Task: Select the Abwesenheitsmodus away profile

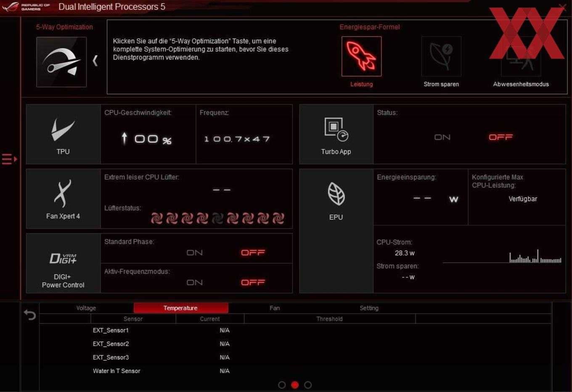Action: pyautogui.click(x=521, y=56)
